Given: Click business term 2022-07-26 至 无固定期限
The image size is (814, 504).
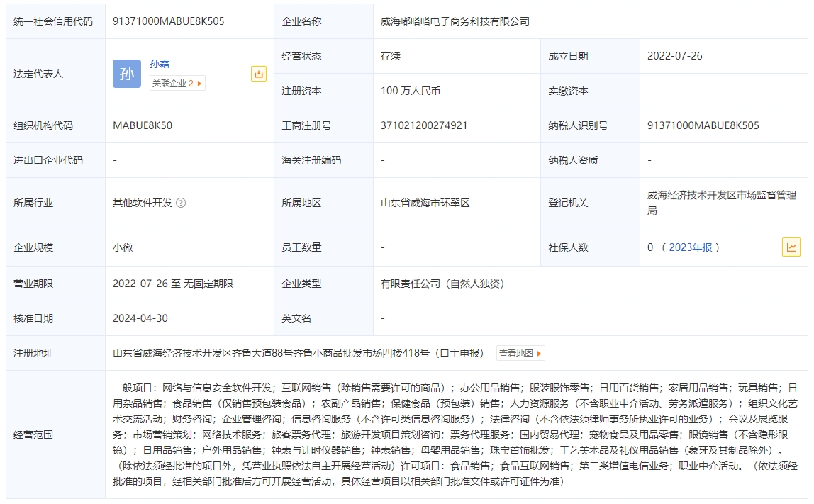Looking at the screenshot, I should (173, 284).
